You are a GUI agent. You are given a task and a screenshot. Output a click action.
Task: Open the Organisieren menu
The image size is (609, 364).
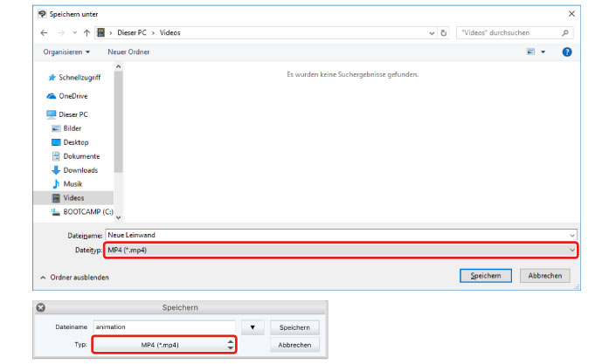[66, 52]
